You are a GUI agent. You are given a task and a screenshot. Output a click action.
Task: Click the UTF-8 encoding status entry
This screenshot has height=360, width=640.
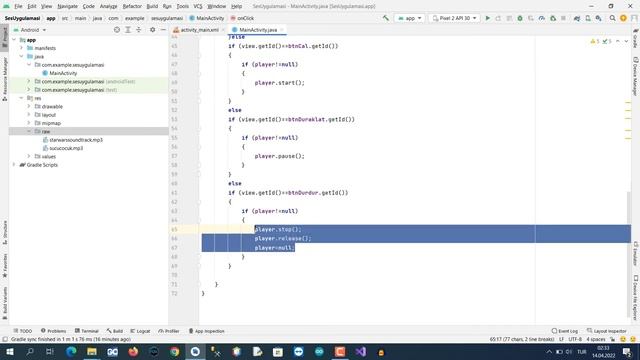pos(575,339)
